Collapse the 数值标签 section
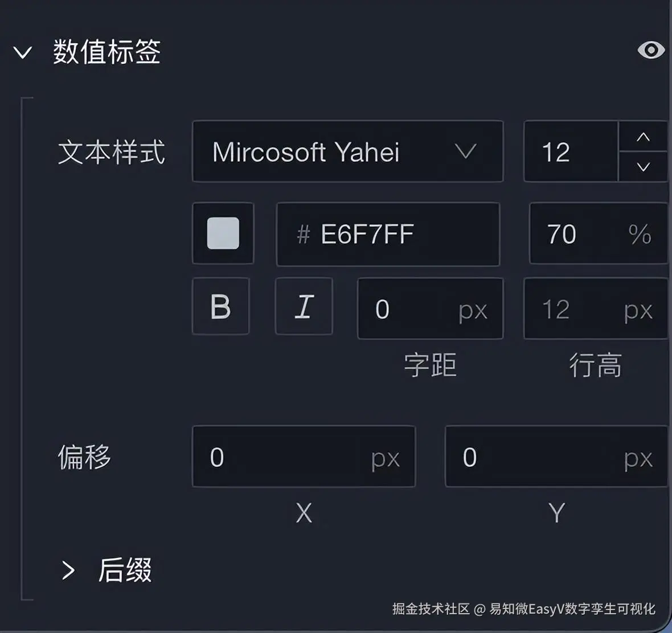This screenshot has width=672, height=633. click(23, 53)
